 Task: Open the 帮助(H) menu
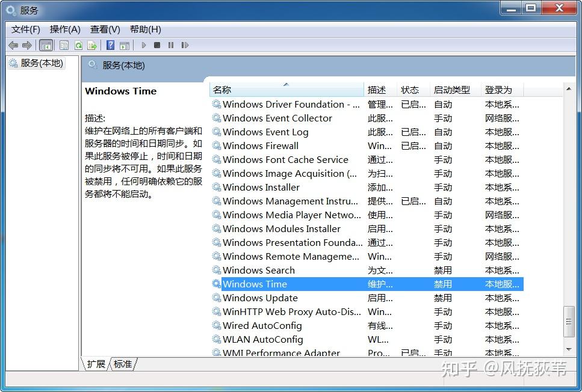point(146,29)
